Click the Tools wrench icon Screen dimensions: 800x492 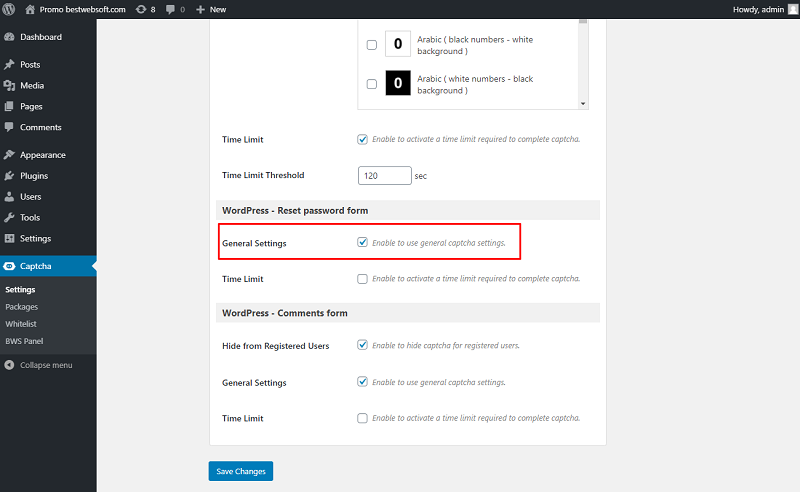[9, 217]
